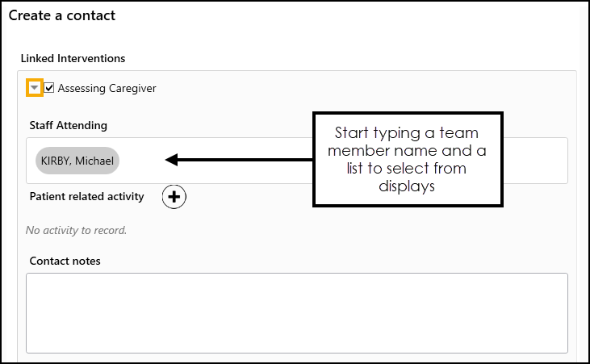Click inside the Contact notes text box
The height and width of the screenshot is (364, 590).
[296, 313]
